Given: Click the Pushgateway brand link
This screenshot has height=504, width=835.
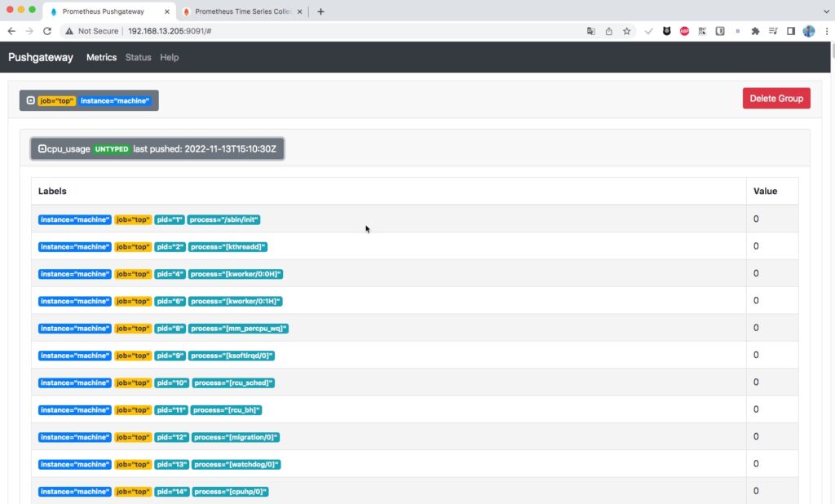Looking at the screenshot, I should (41, 57).
